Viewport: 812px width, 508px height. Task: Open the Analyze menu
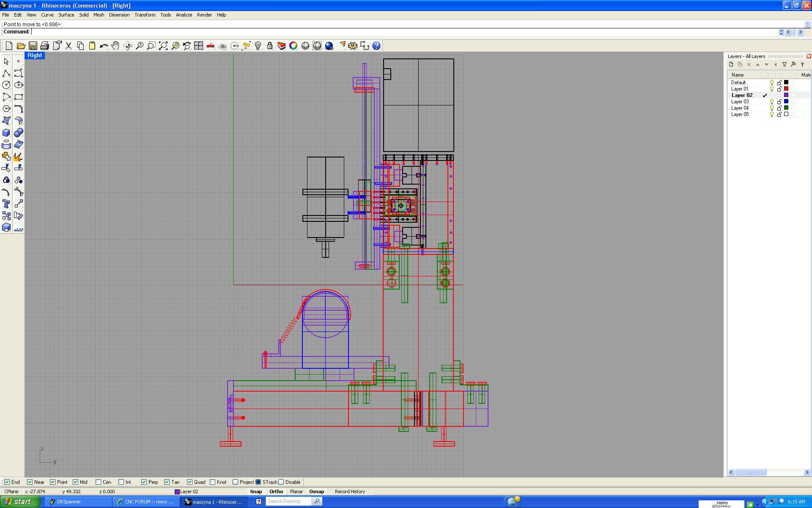tap(184, 15)
